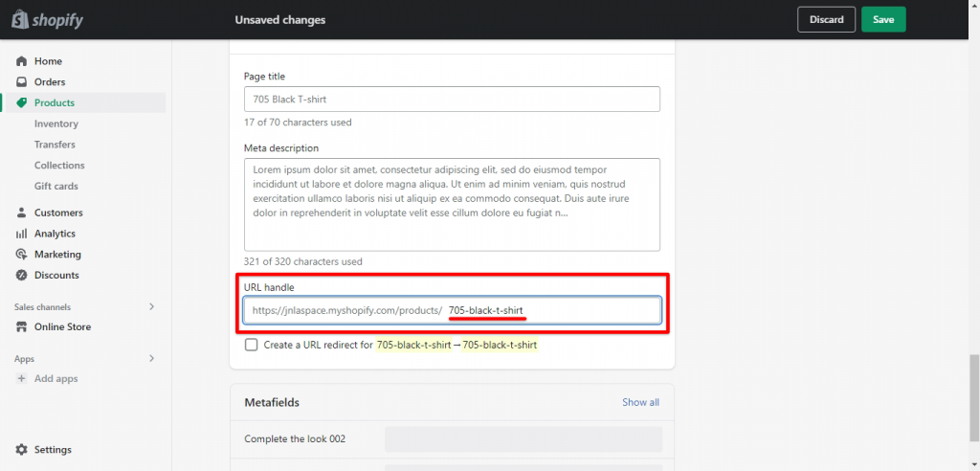Expand the Sales channels chevron
Image resolution: width=980 pixels, height=471 pixels.
(151, 306)
